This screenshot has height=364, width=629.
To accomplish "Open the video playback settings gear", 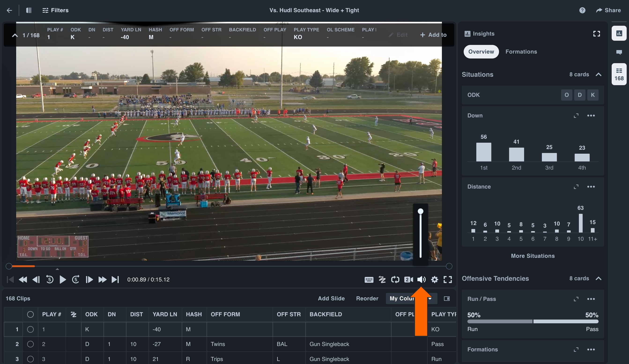I will click(435, 280).
